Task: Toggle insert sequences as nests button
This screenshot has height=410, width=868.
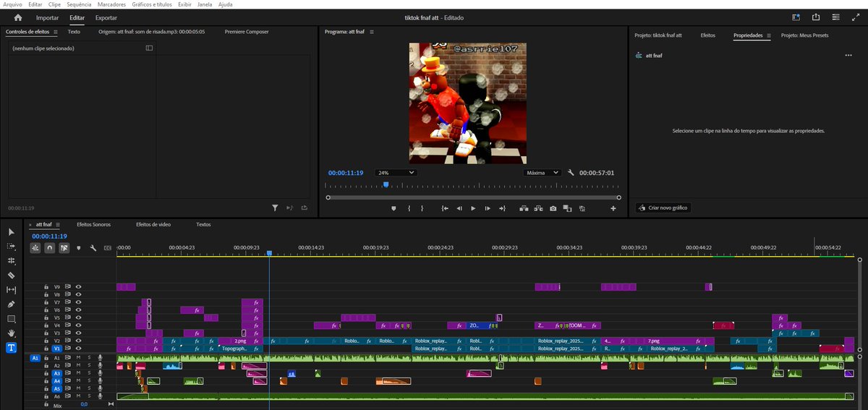Action: 35,247
